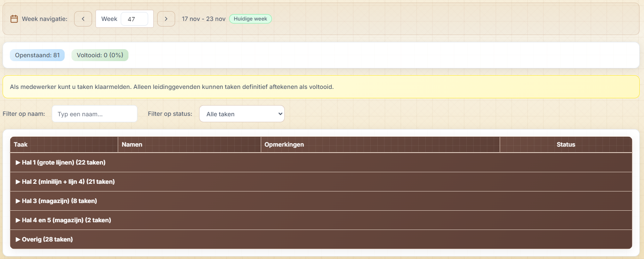Click the yellow medewerker information banner
The width and height of the screenshot is (644, 259).
(321, 87)
